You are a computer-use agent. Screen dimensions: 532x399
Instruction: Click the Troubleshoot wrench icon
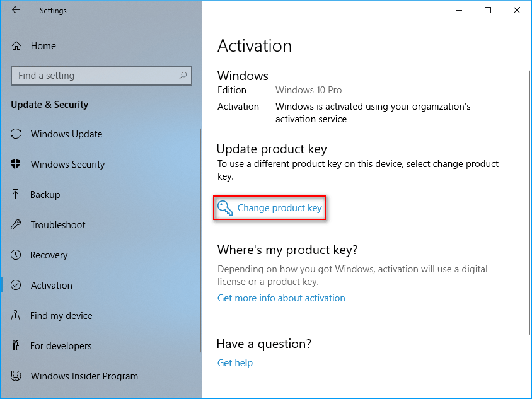click(x=16, y=224)
